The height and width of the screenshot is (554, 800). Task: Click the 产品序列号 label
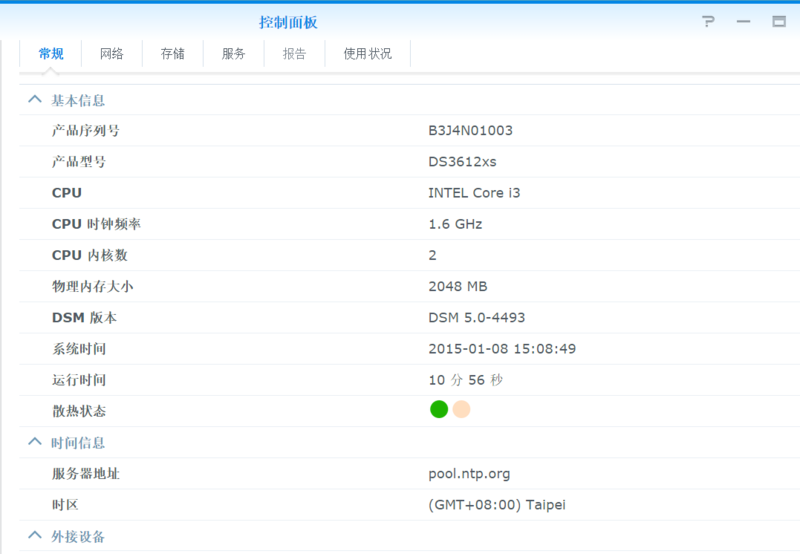click(x=85, y=131)
